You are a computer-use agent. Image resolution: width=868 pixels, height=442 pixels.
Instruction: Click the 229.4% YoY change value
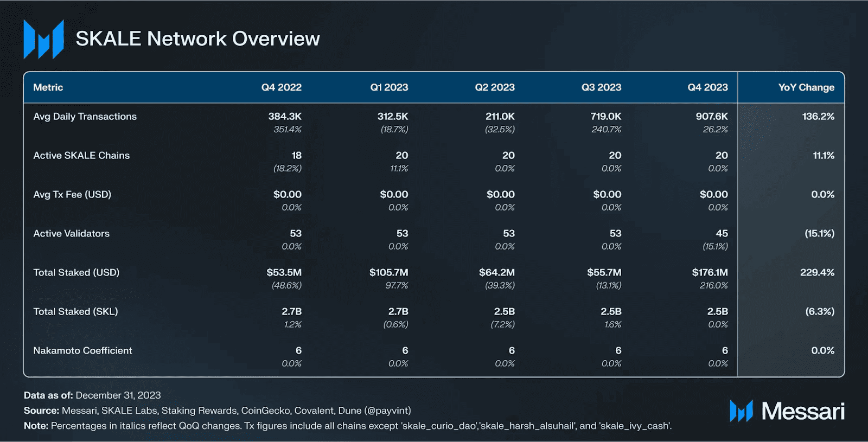point(817,273)
